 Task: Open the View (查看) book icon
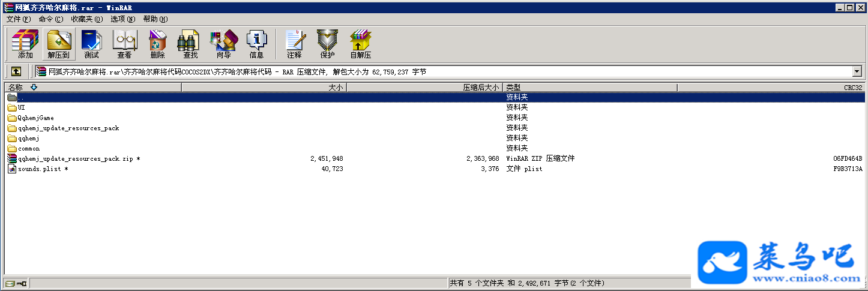click(125, 44)
